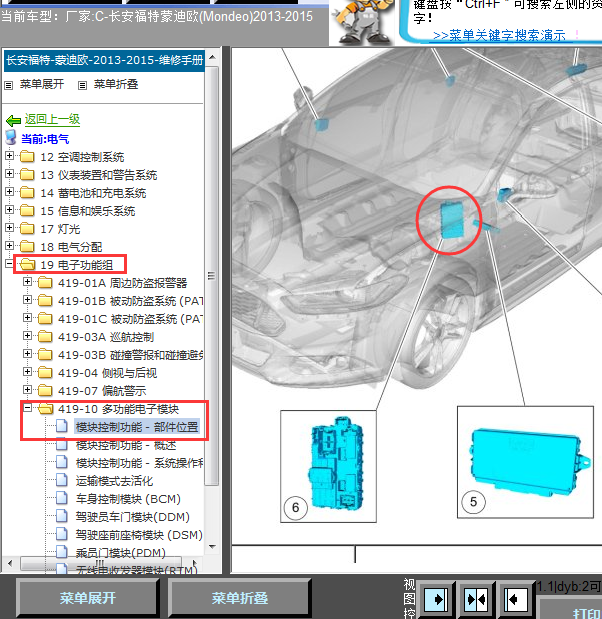This screenshot has width=602, height=619.
Task: Click the 菜单折叠 text in tree header
Action: [116, 84]
